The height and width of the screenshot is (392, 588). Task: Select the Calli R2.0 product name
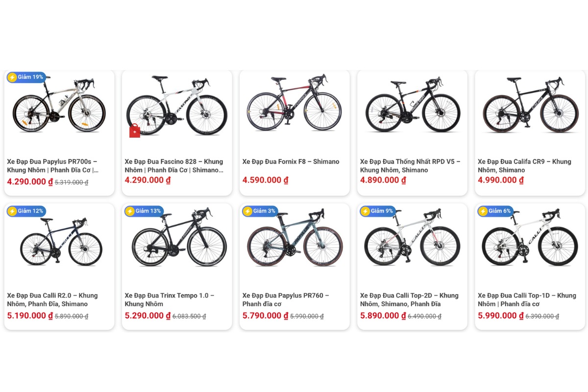click(52, 299)
